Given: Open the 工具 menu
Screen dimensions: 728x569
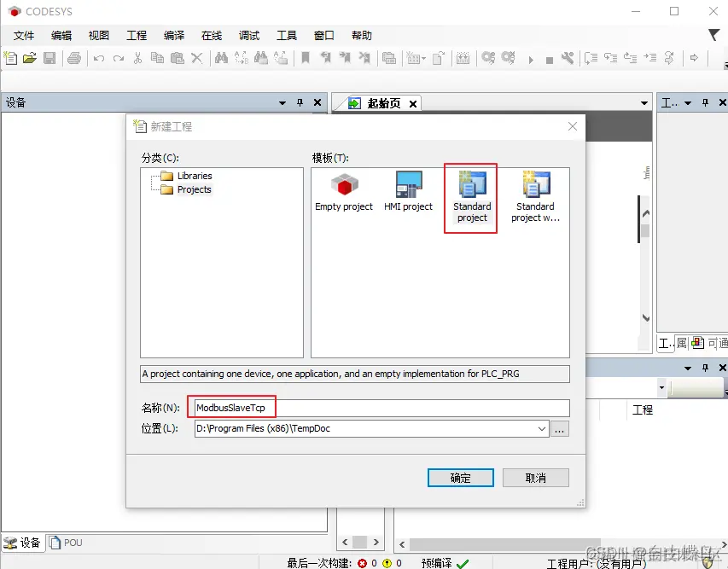Looking at the screenshot, I should coord(287,35).
